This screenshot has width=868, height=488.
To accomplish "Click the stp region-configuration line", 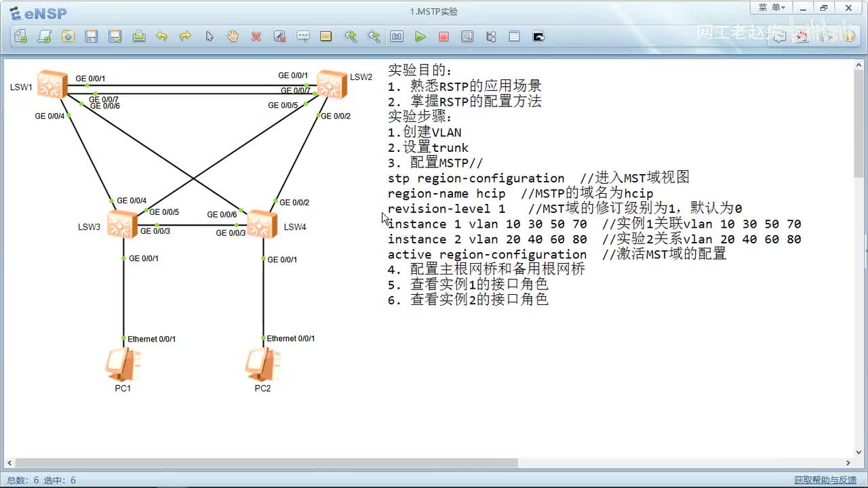I will point(538,178).
